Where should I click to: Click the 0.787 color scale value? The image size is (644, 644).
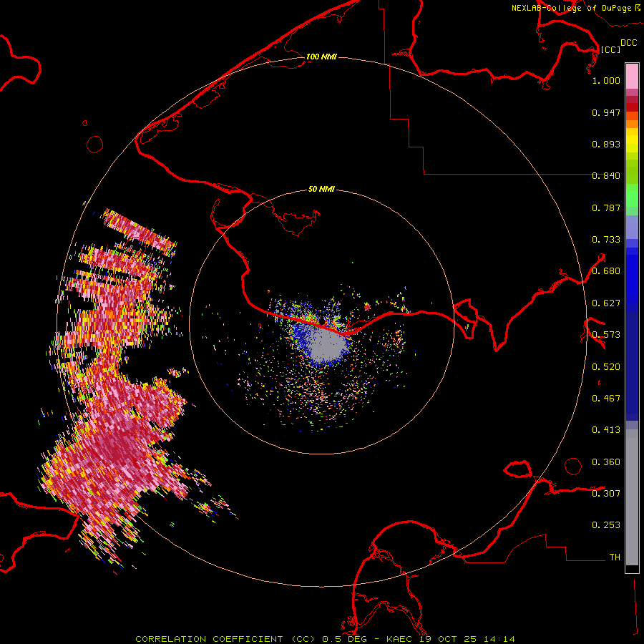(x=606, y=208)
